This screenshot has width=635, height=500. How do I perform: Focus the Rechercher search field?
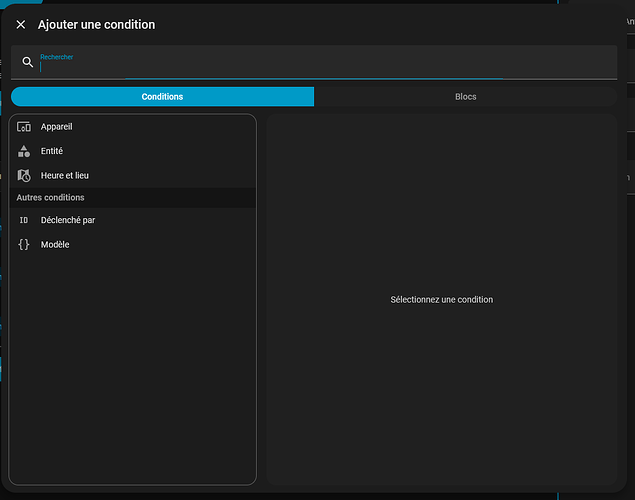(320, 67)
